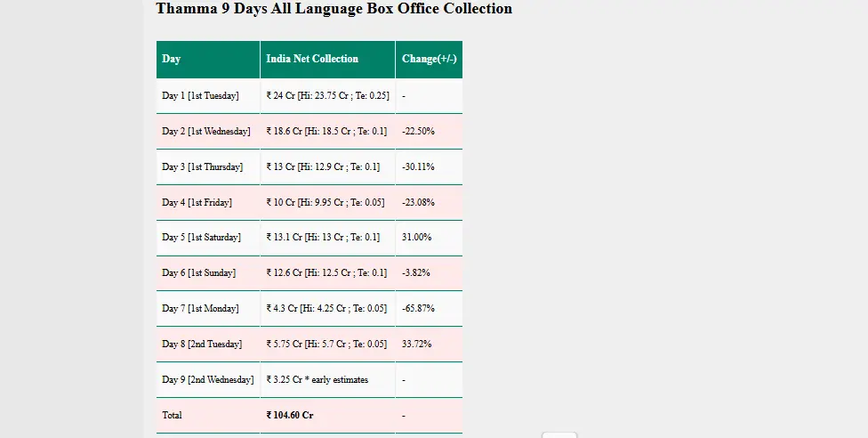Select the India Net Collection header
The image size is (868, 438).
point(312,59)
